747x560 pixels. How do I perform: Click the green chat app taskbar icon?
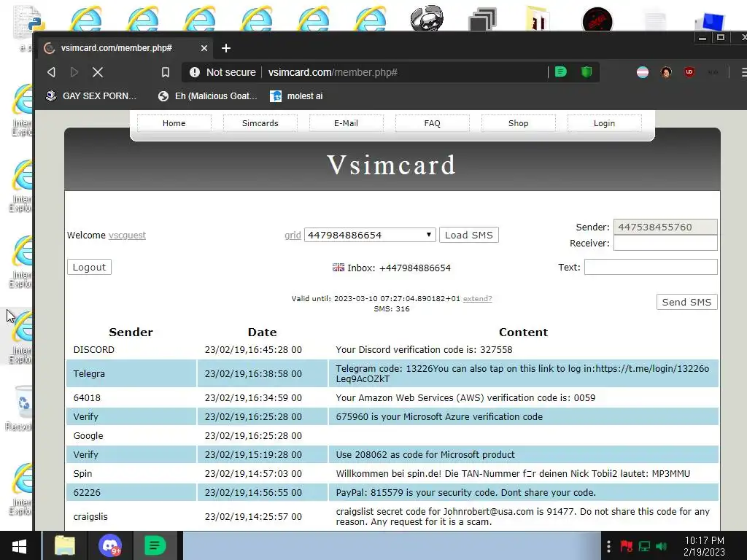(155, 545)
